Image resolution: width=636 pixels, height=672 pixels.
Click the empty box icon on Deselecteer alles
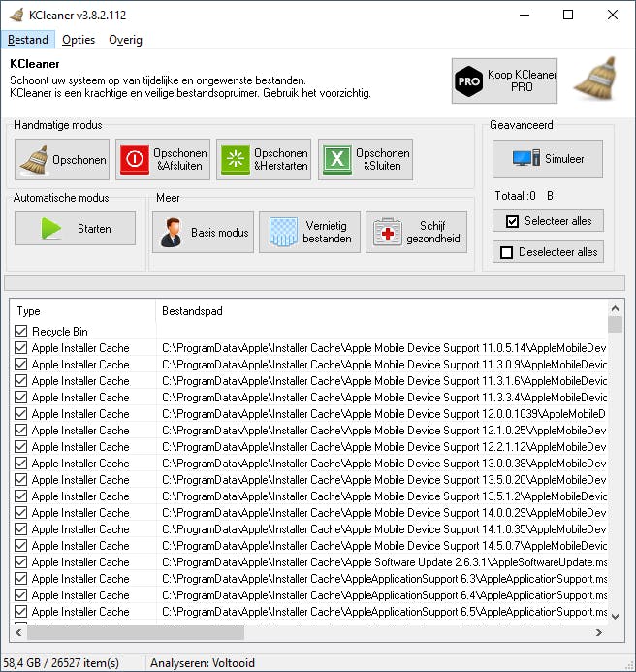tap(507, 252)
